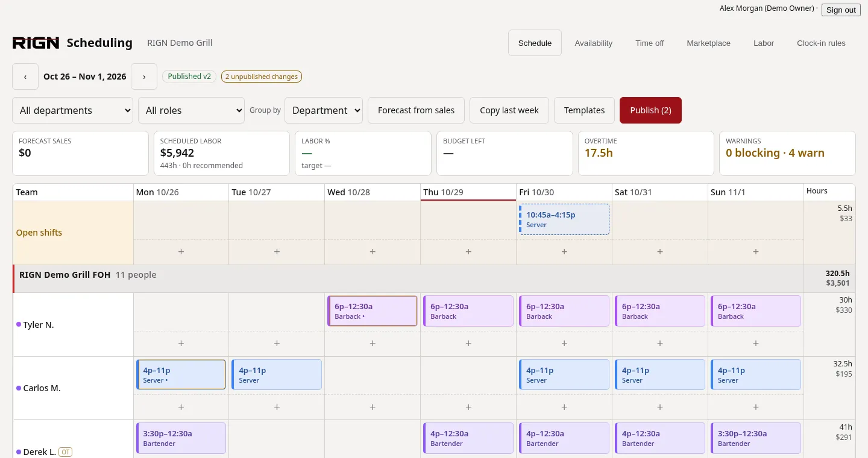Click Forecast from sales button
868x458 pixels.
tap(417, 110)
